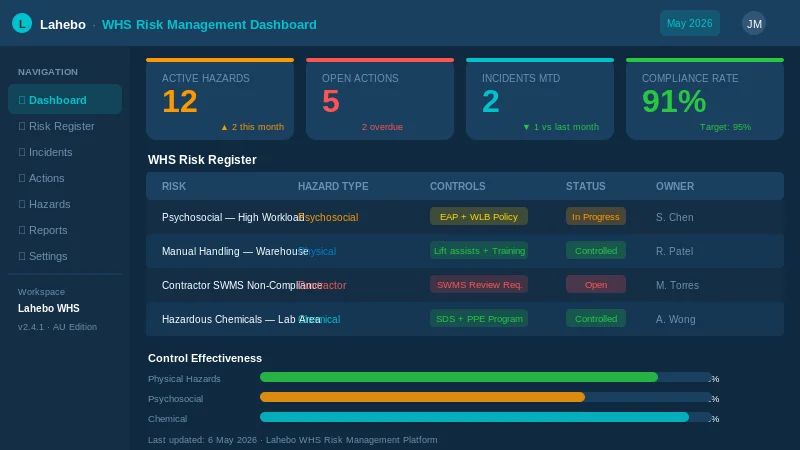The width and height of the screenshot is (800, 450).
Task: Click the Lift assists + Training tag
Action: tap(479, 251)
